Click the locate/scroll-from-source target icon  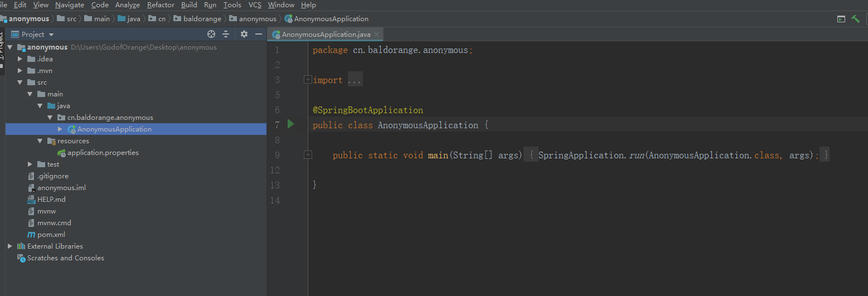211,34
